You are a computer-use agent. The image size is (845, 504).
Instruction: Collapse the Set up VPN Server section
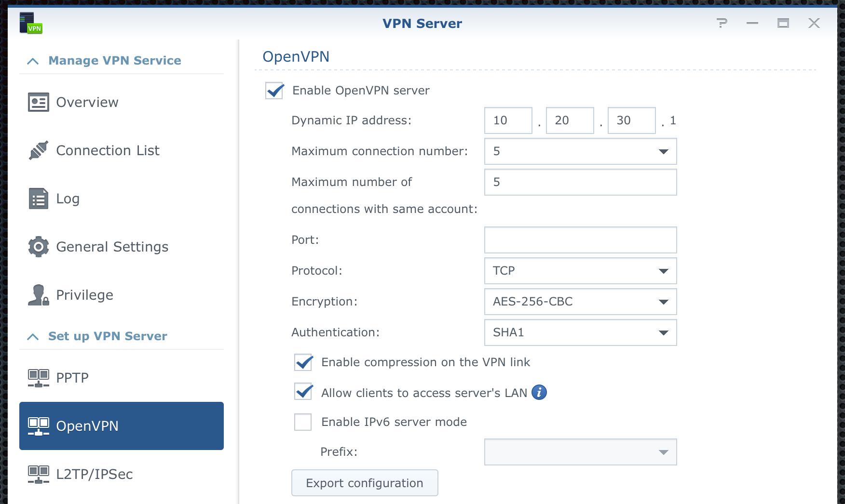tap(33, 336)
